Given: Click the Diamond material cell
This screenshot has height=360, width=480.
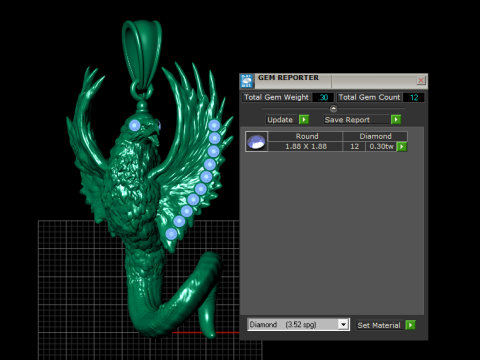Looking at the screenshot, I should pyautogui.click(x=375, y=136).
